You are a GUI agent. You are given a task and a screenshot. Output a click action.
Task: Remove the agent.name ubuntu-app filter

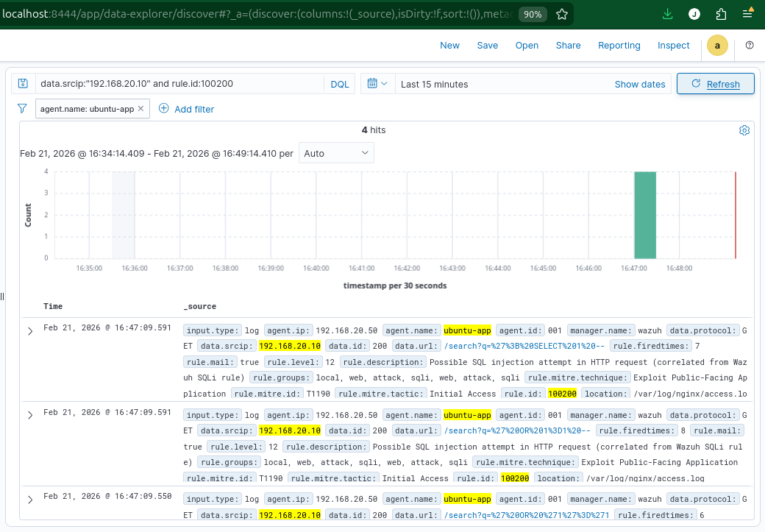(141, 108)
